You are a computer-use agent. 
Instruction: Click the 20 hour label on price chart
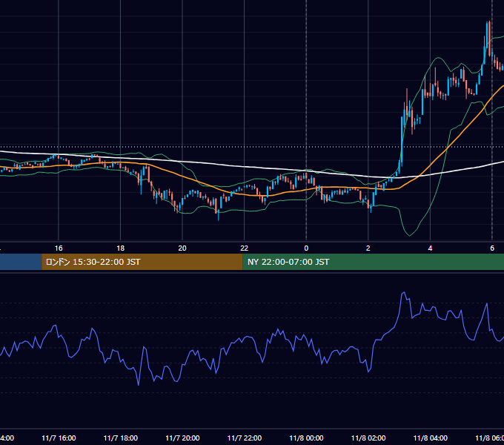pos(182,248)
